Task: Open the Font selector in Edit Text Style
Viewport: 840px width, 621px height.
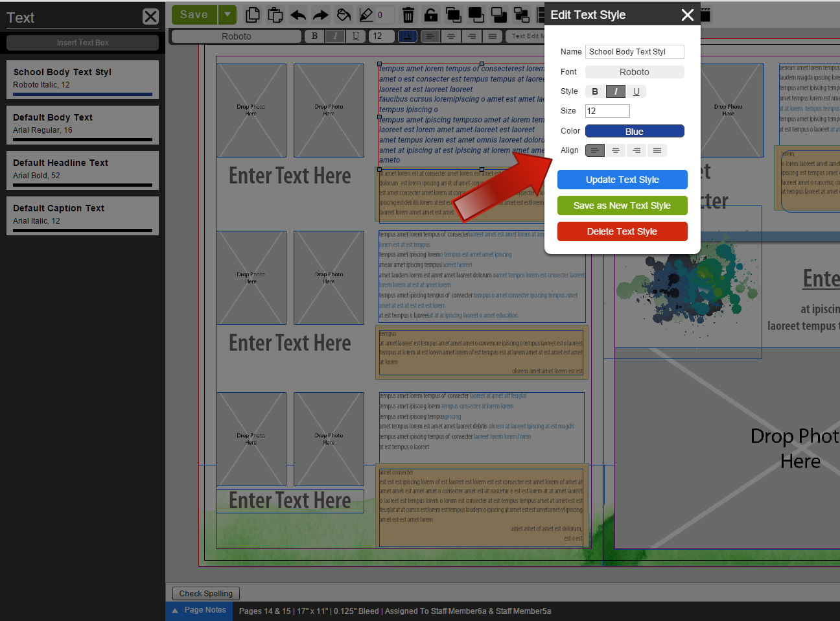Action: coord(635,72)
